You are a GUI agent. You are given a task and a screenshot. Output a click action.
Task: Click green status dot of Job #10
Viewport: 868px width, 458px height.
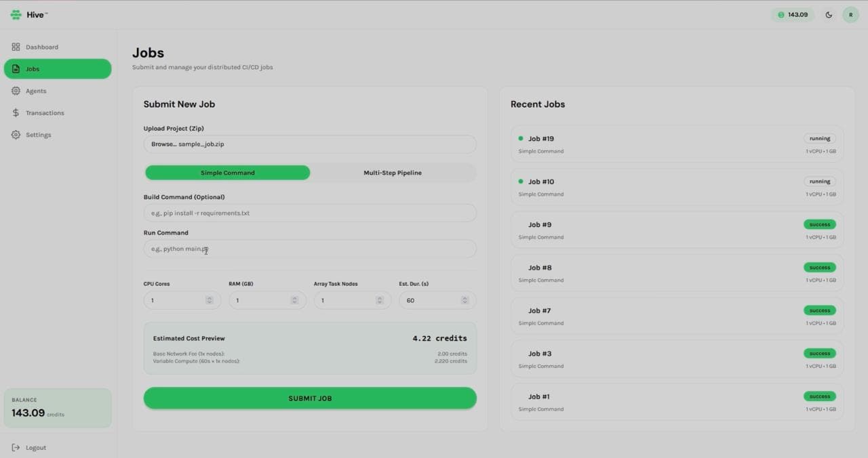click(x=521, y=182)
